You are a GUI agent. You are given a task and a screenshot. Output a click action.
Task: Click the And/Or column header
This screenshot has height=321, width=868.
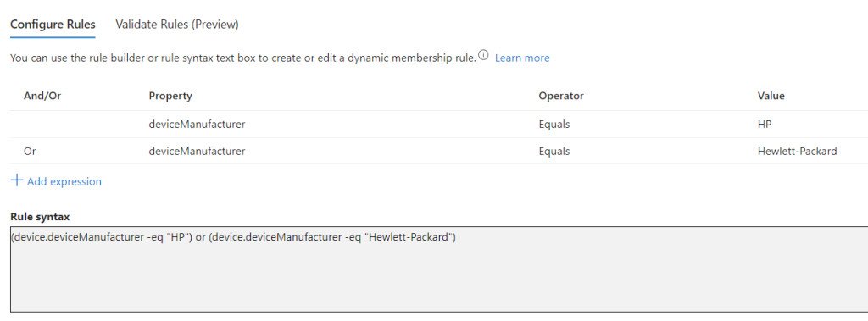(x=42, y=96)
